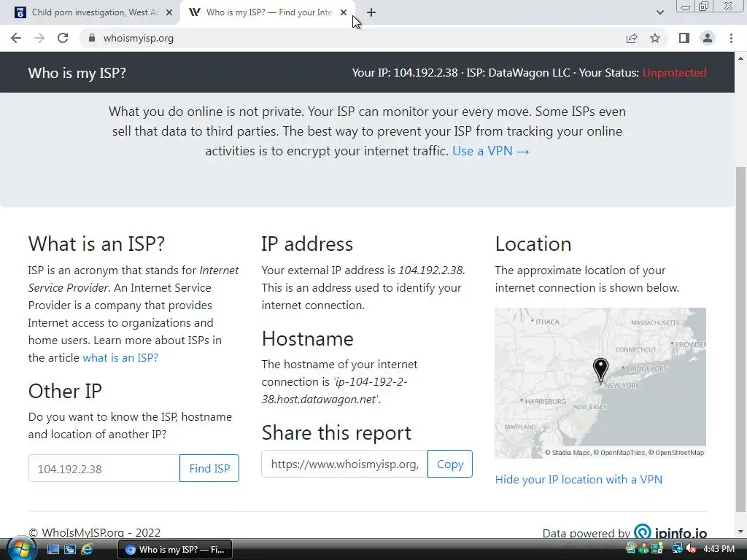View site security lock info

[x=92, y=38]
